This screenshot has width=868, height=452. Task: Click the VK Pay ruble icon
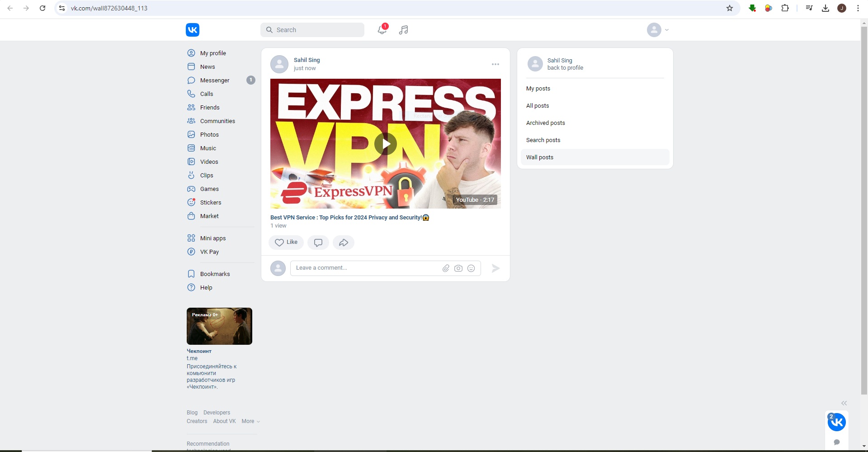click(191, 252)
